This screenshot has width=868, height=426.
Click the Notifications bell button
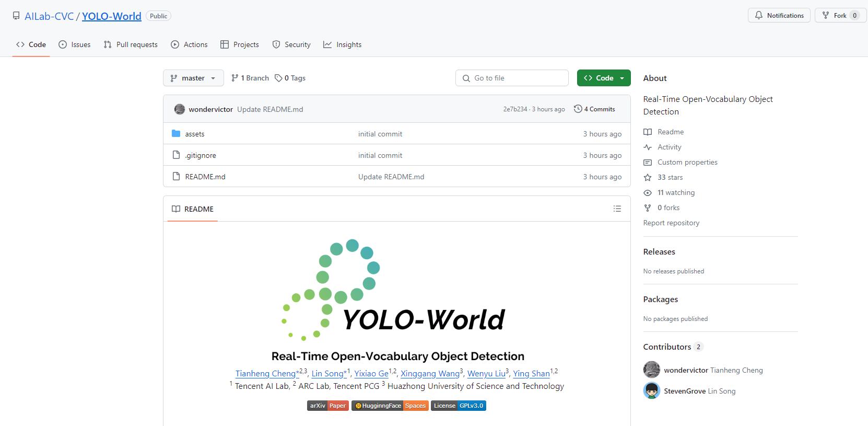tap(779, 16)
